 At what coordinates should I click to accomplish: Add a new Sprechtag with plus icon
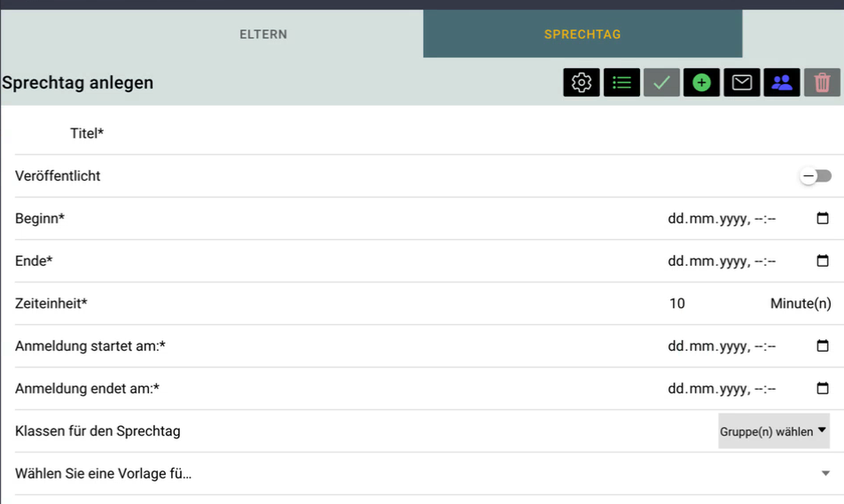pos(701,82)
